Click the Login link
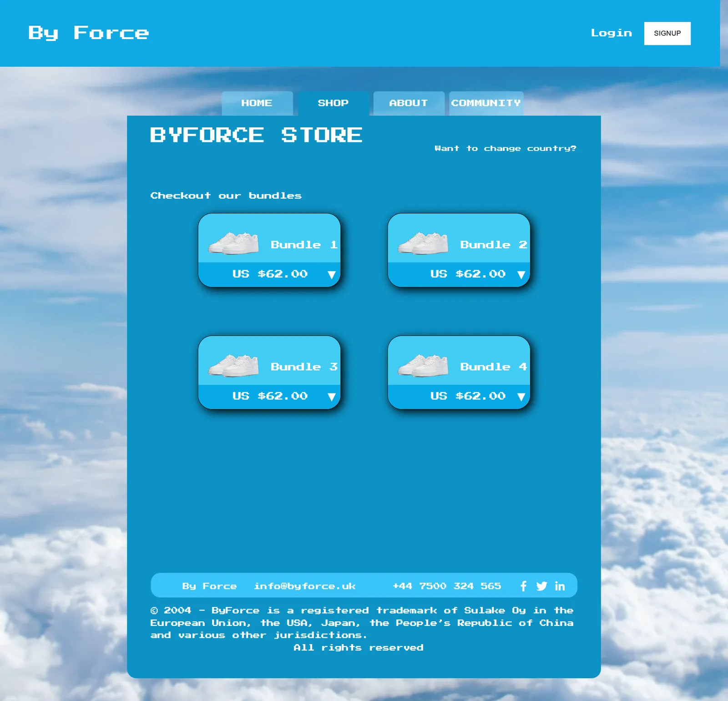This screenshot has width=728, height=701. 611,33
